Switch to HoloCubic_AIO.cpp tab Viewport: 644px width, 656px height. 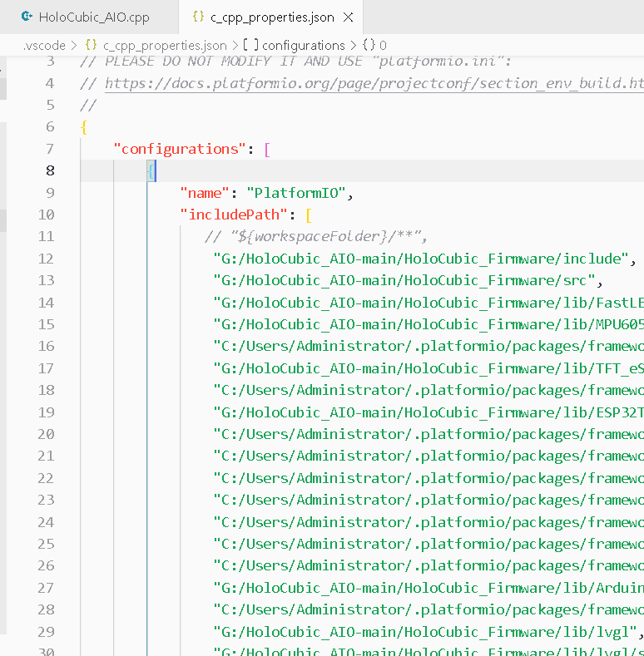89,17
